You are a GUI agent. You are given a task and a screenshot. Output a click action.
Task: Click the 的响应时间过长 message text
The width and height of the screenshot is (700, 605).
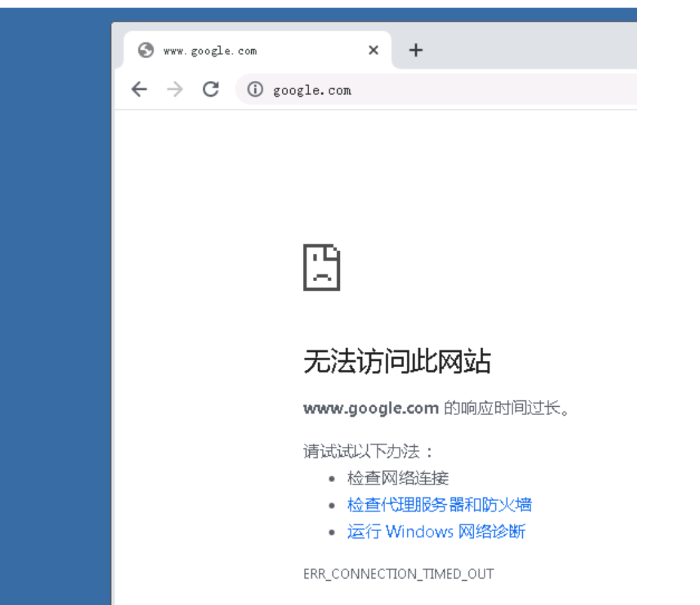coord(506,408)
